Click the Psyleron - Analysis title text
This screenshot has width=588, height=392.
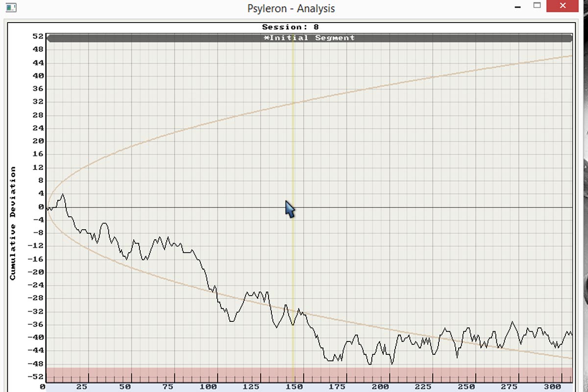(291, 8)
